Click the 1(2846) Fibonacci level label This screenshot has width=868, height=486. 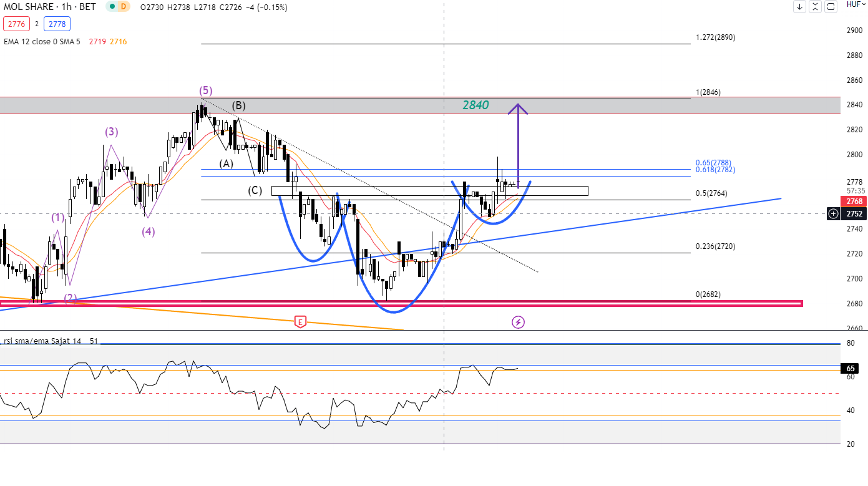708,92
